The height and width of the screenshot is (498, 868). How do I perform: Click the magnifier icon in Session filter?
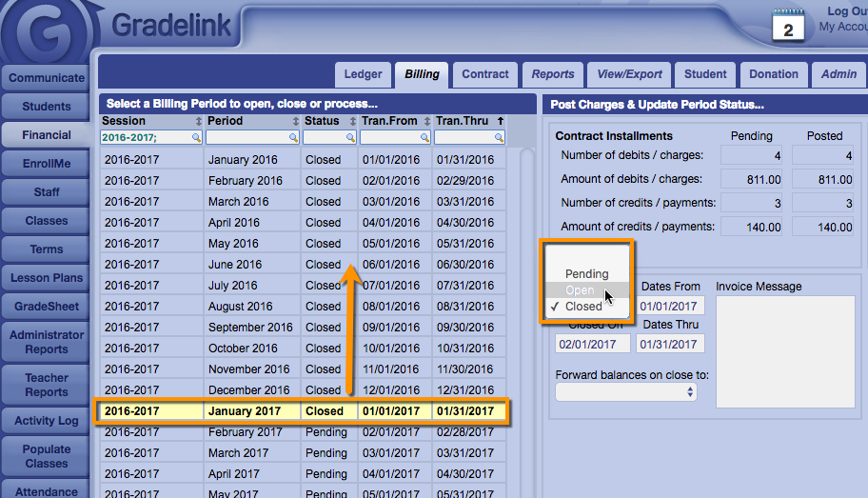point(197,138)
